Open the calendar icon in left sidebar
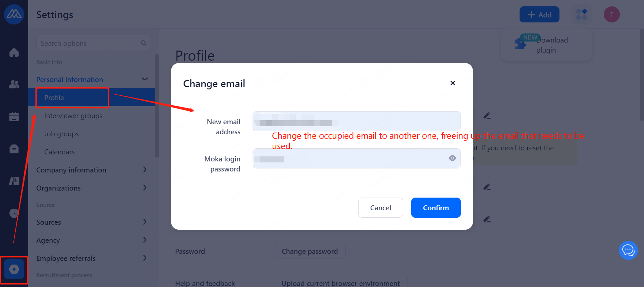644x287 pixels. pos(14,117)
